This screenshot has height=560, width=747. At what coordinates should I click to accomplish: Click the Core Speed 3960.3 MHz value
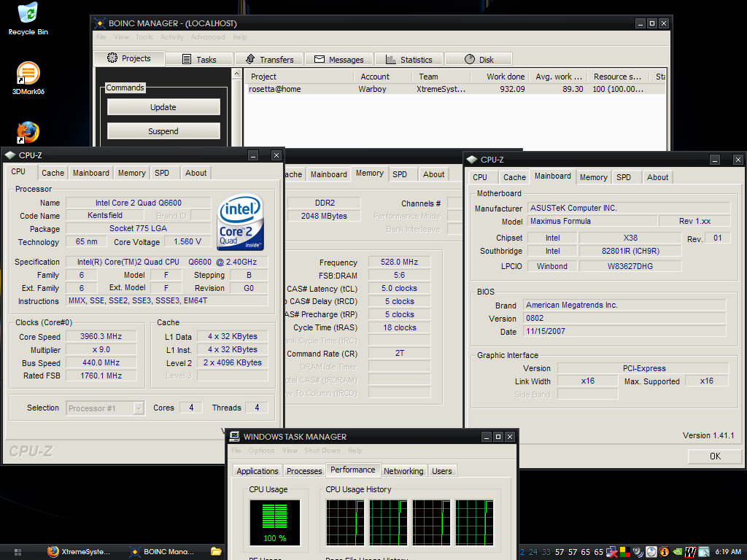pyautogui.click(x=101, y=336)
